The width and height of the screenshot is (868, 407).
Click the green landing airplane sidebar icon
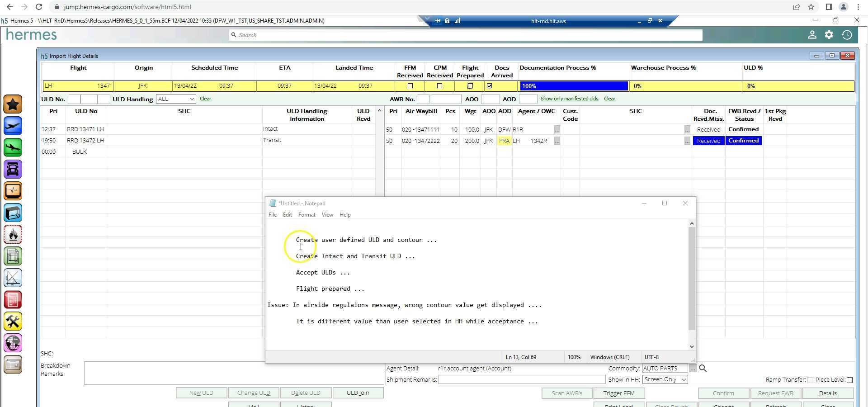point(13,148)
